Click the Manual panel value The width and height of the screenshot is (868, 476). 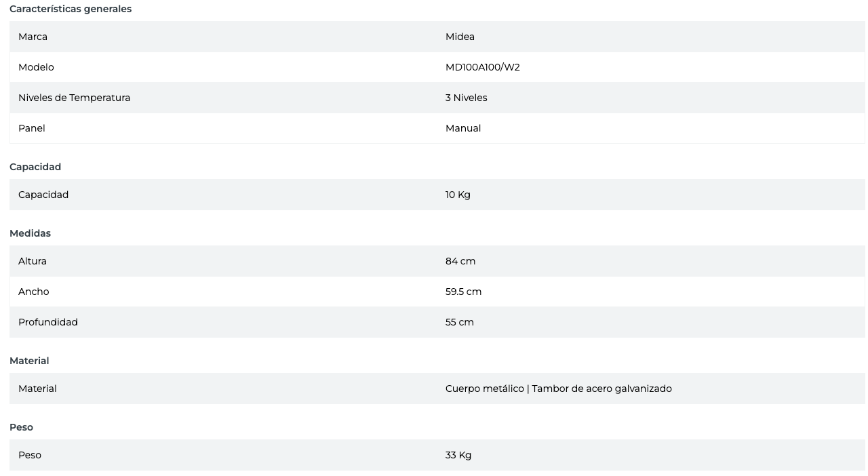tap(462, 128)
